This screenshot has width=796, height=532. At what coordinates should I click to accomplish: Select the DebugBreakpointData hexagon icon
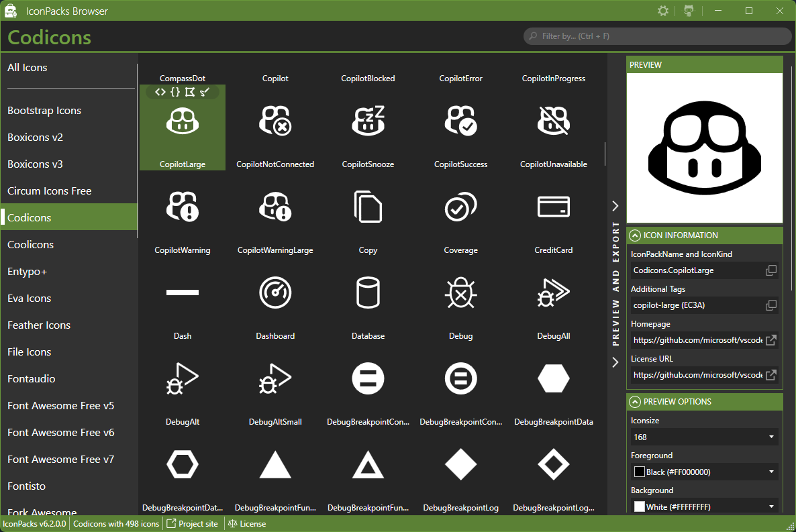[554, 385]
